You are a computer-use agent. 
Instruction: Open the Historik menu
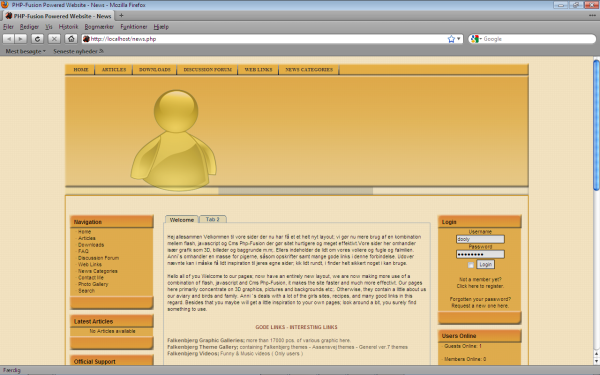click(68, 27)
